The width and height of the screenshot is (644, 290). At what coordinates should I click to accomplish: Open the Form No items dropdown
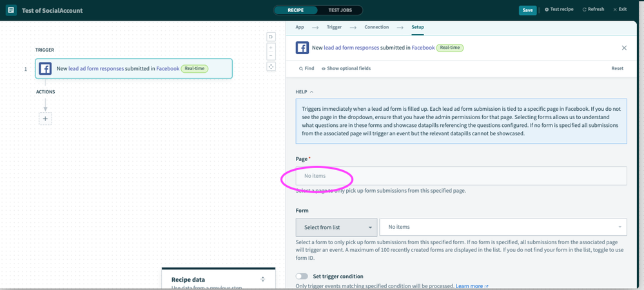[x=503, y=227]
